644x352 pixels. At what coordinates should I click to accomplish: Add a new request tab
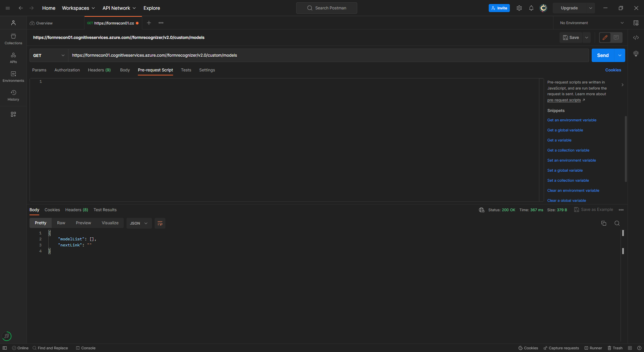coord(149,23)
